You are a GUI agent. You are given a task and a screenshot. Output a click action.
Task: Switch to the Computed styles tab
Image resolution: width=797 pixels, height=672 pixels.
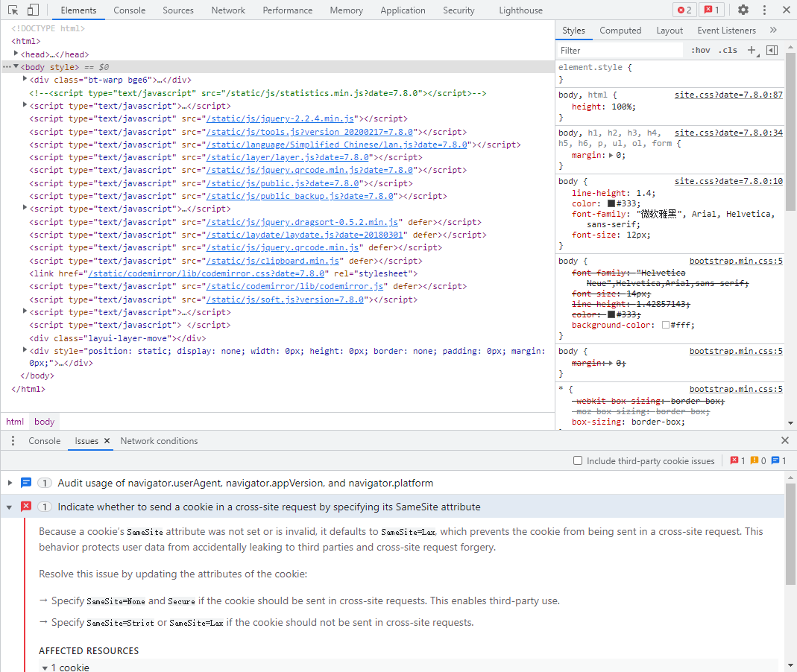(x=620, y=31)
